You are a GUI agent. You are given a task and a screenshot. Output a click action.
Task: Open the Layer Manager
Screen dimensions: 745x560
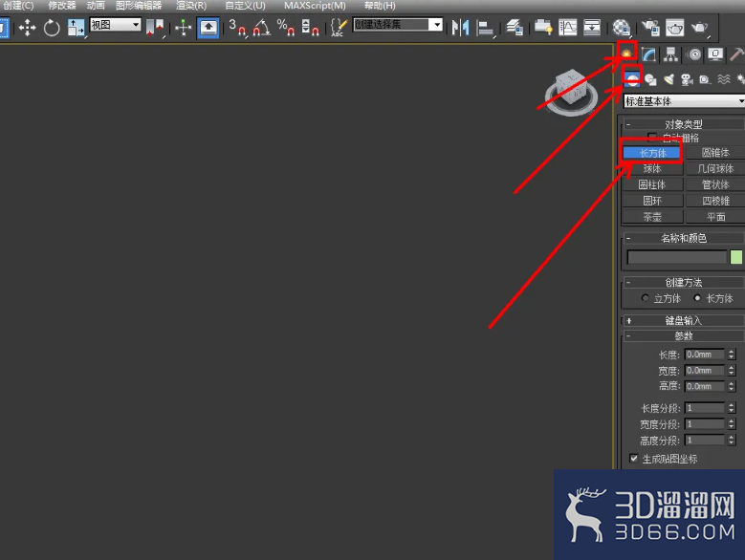click(x=515, y=28)
